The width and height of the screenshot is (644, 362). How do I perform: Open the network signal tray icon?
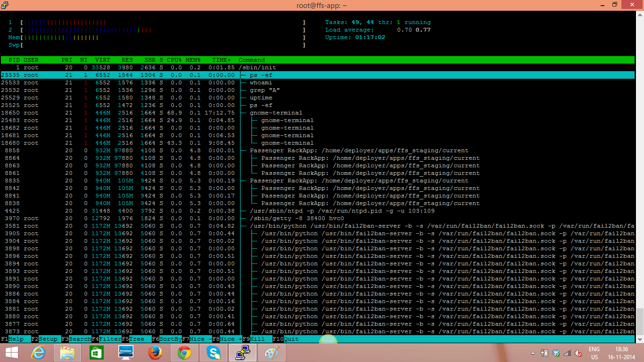[x=567, y=353]
